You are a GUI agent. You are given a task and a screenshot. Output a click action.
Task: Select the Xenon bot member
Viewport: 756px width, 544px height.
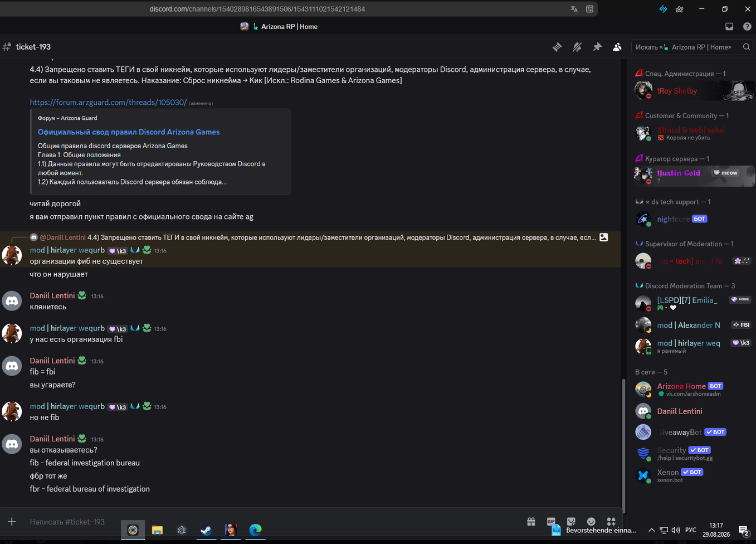694,475
